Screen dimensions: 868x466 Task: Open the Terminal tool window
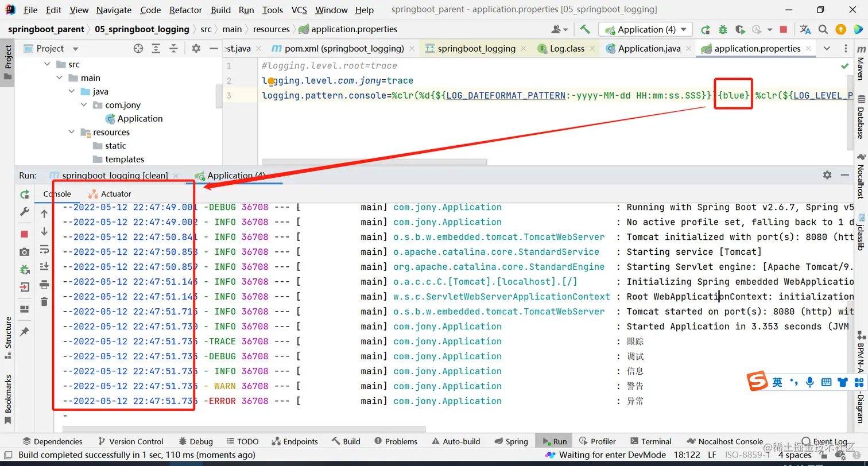coord(650,441)
